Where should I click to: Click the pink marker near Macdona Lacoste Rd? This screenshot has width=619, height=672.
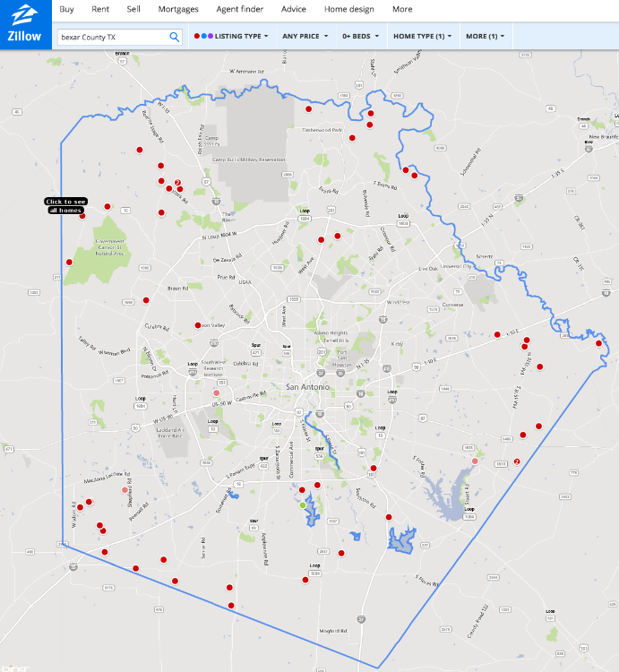[x=125, y=490]
